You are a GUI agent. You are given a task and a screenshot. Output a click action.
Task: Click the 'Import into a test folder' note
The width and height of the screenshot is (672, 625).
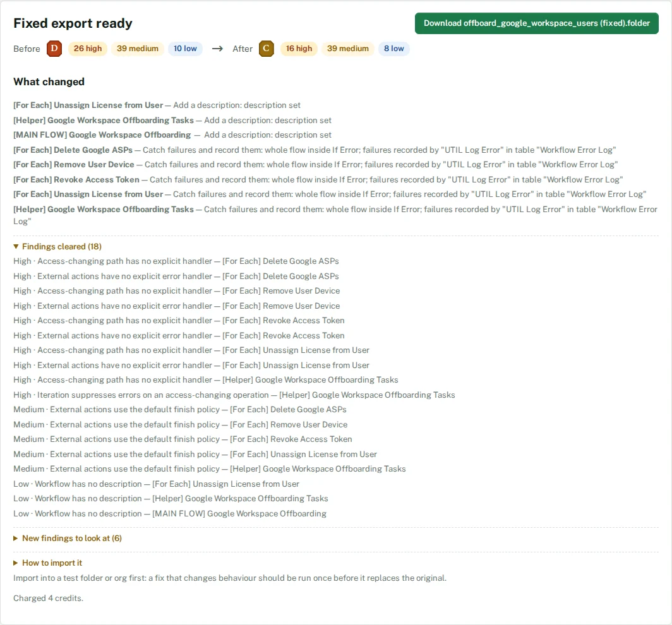coord(230,578)
